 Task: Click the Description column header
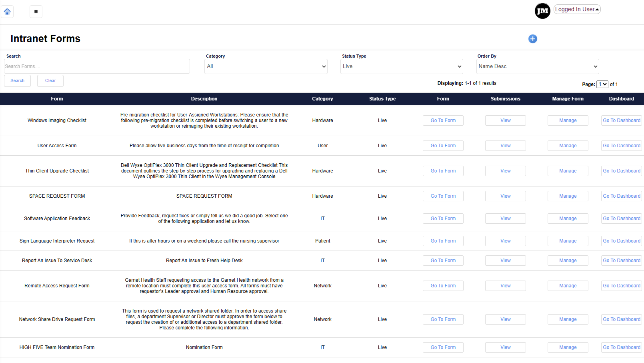(204, 99)
